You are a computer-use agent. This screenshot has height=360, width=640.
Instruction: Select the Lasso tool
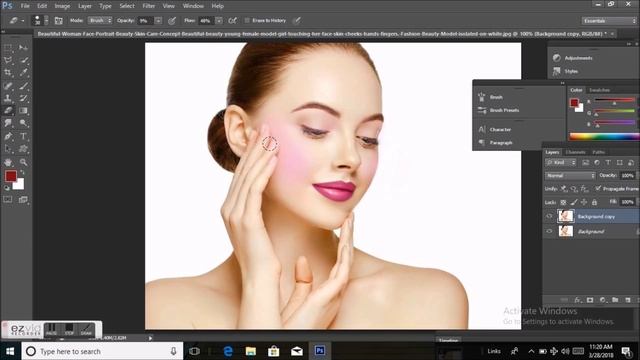8,60
